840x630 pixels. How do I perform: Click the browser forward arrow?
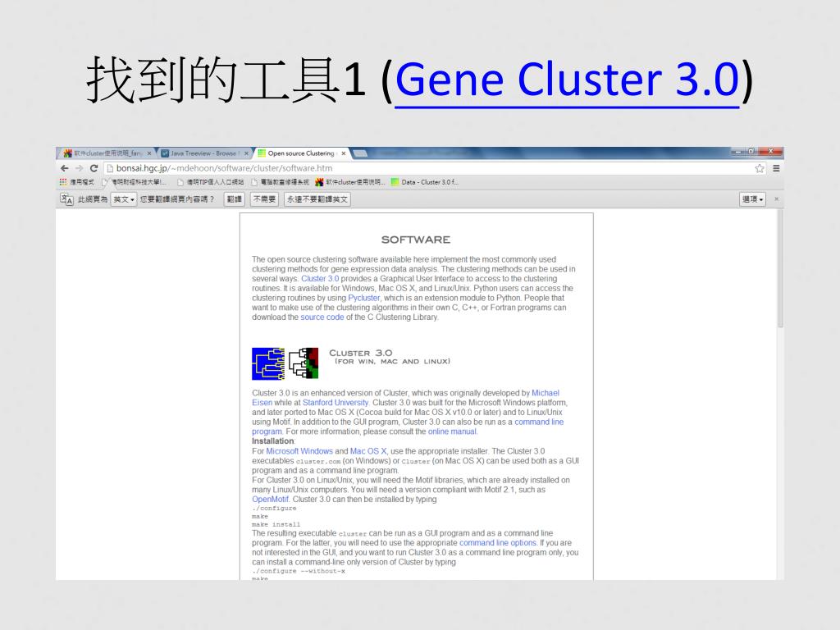(x=80, y=168)
